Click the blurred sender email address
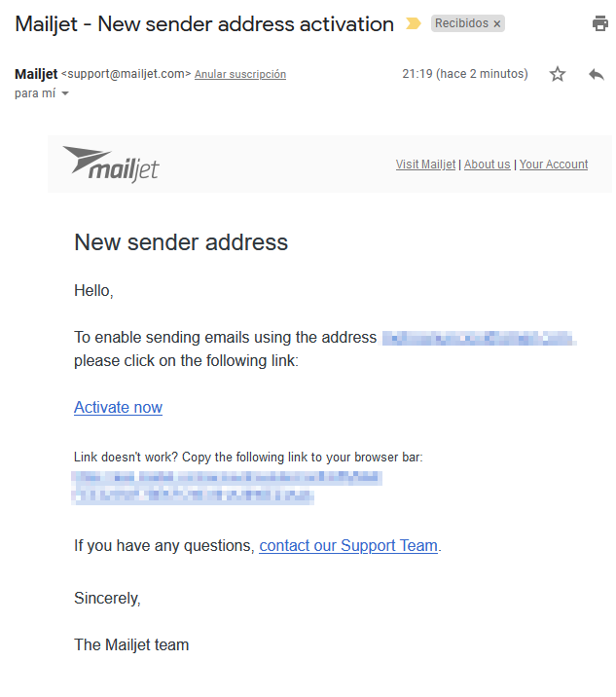Viewport: 616px width, 697px height. tap(479, 338)
